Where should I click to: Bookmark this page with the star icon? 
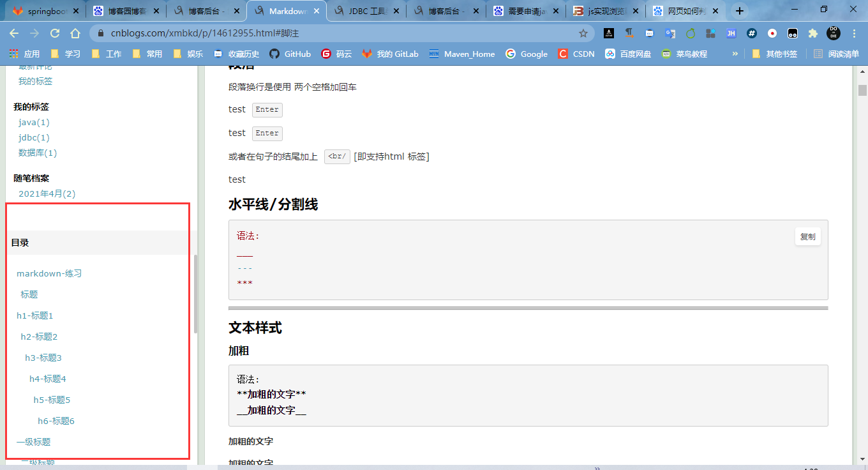pyautogui.click(x=583, y=33)
